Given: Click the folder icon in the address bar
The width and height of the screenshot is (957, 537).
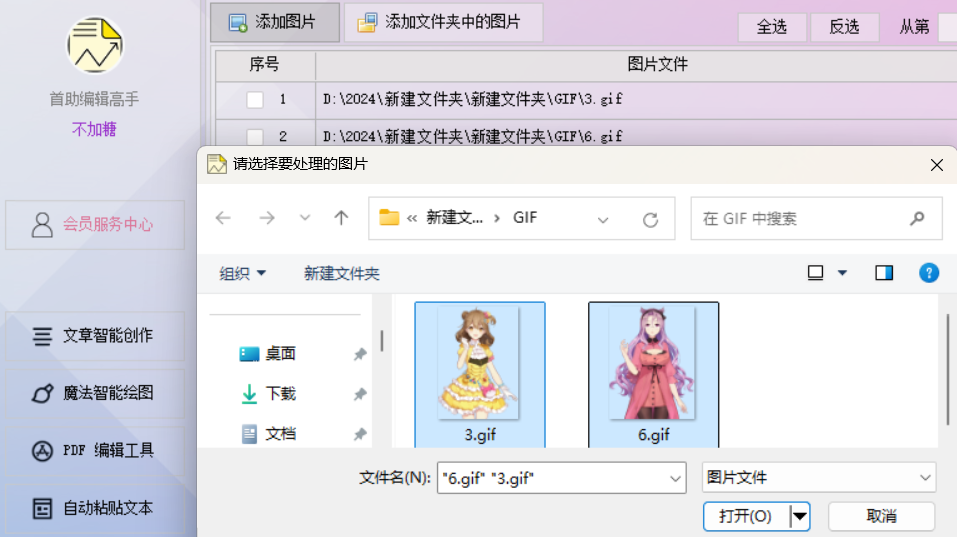Looking at the screenshot, I should 389,217.
